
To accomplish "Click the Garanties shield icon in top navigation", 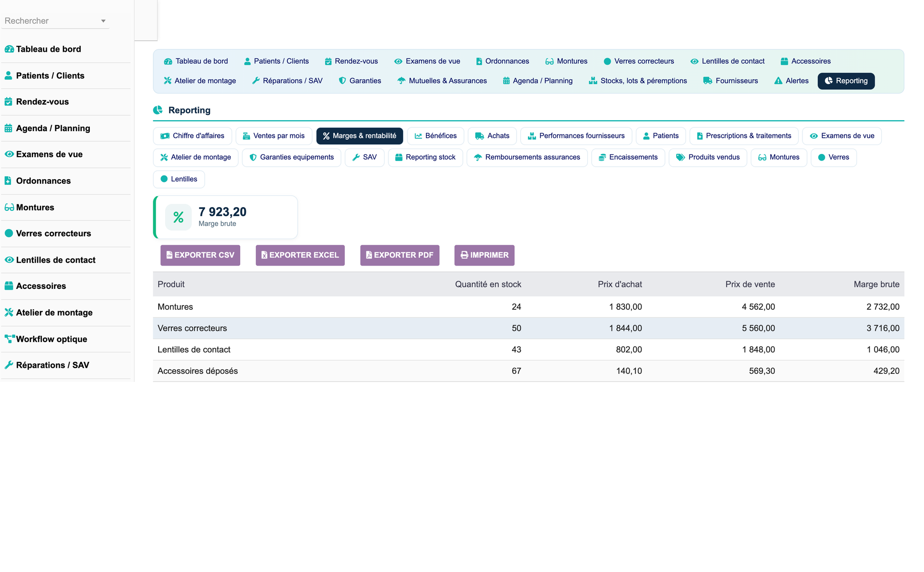I will (x=342, y=81).
